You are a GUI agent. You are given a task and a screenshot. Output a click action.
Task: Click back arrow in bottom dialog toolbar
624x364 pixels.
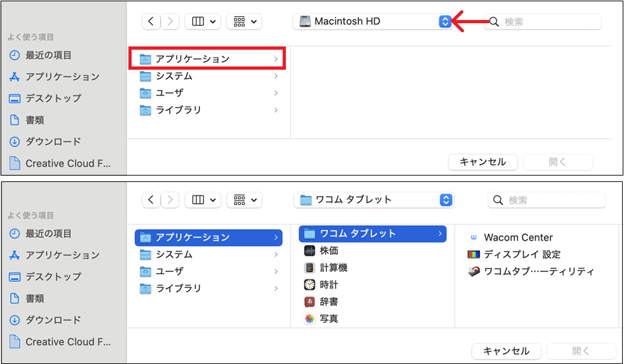(151, 199)
